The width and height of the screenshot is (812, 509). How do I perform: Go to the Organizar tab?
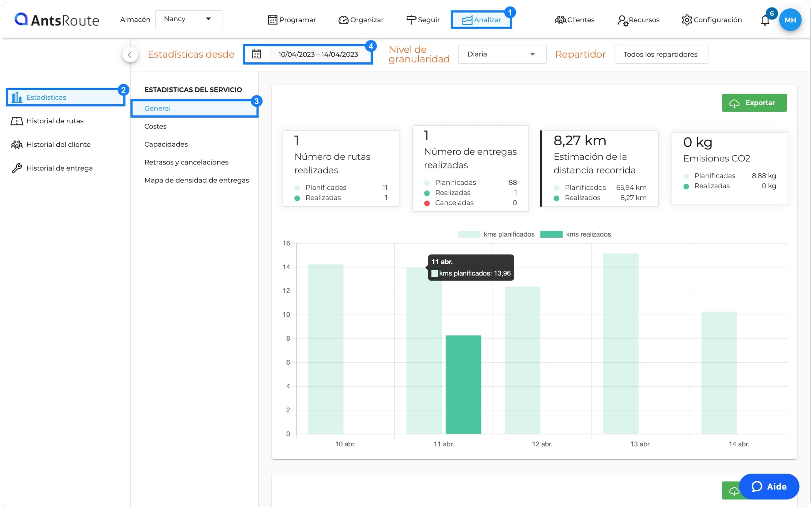[x=361, y=20]
